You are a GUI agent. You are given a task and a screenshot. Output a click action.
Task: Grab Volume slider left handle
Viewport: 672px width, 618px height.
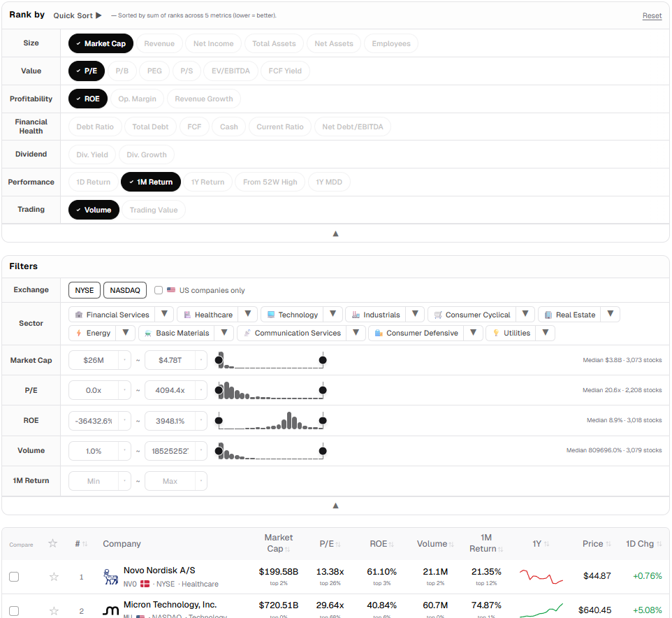click(x=219, y=451)
